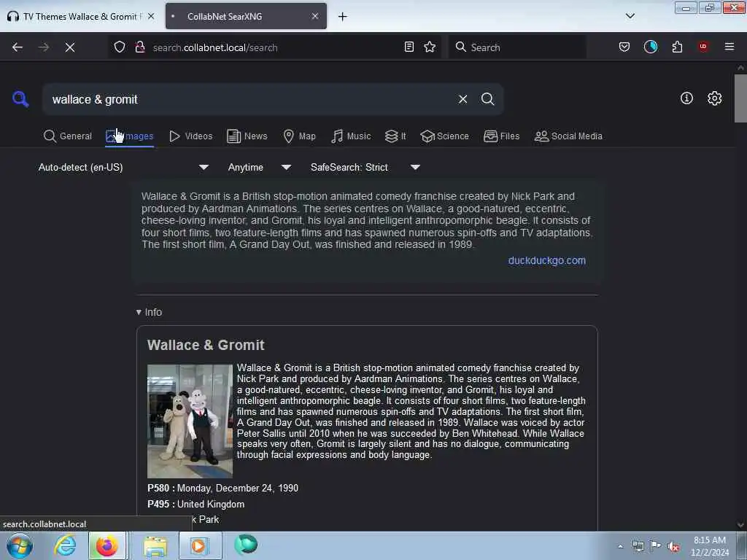Open a new browser tab

click(x=343, y=17)
